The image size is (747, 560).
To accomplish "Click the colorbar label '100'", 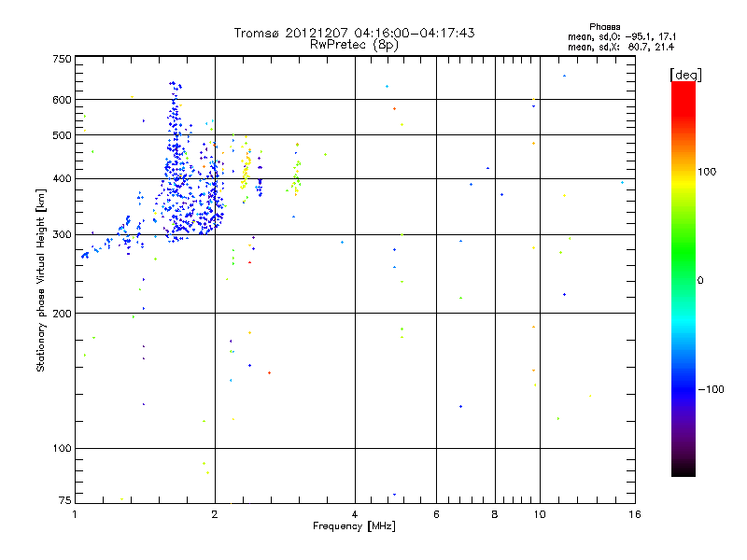I will (707, 172).
